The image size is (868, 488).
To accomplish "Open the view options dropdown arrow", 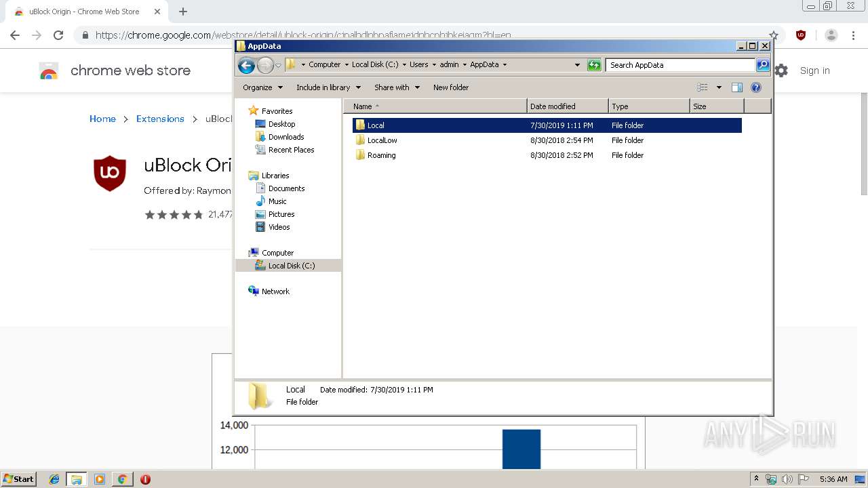I will (719, 87).
